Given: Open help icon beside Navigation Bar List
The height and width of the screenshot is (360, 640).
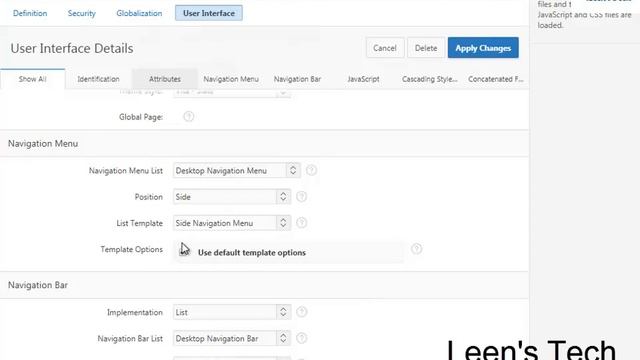Looking at the screenshot, I should point(301,338).
